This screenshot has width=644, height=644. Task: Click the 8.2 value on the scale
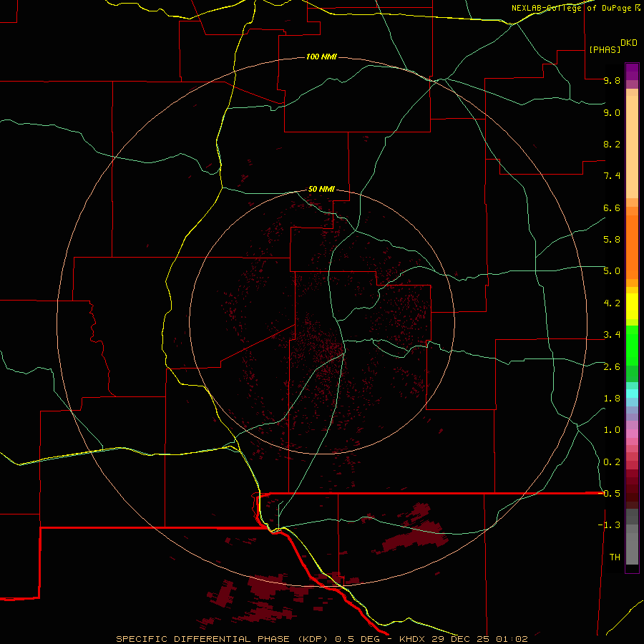612,144
